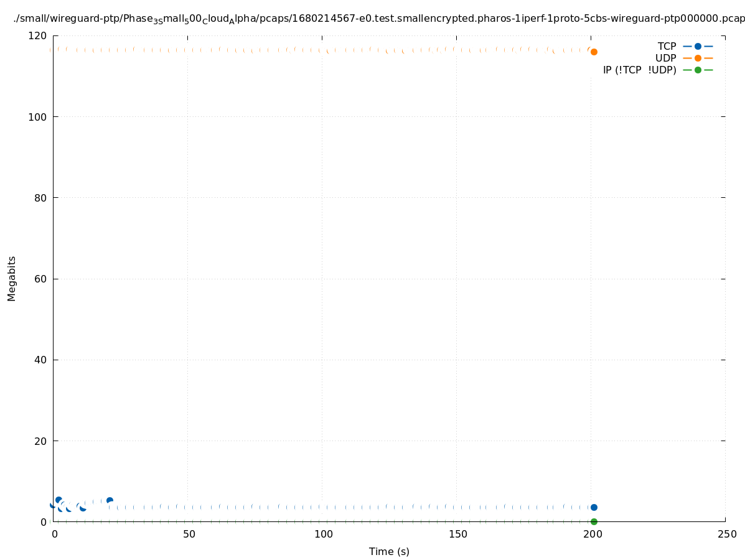Select the final orange UDP data point
Viewport: 745px width, 560px height.
click(594, 52)
